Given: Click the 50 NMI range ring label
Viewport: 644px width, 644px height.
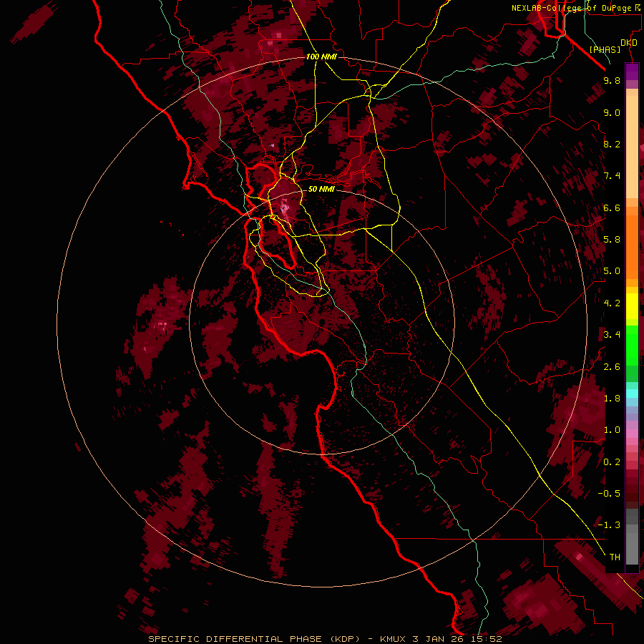Looking at the screenshot, I should [321, 189].
